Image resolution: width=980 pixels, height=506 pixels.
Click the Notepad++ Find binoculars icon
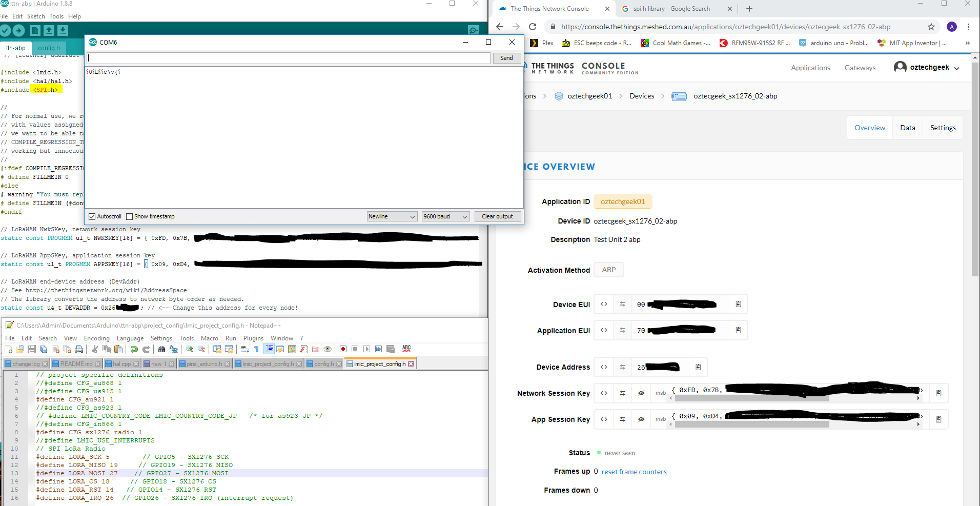tap(162, 349)
